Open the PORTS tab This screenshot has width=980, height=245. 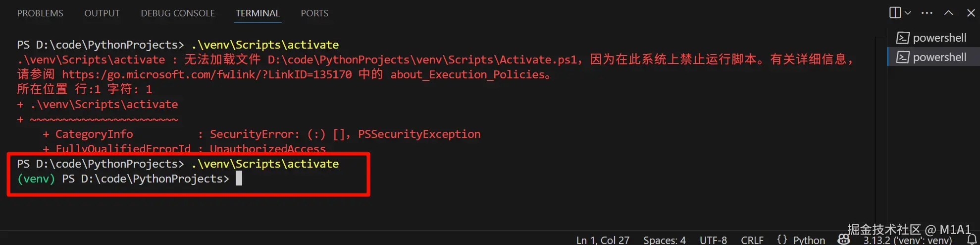click(x=314, y=13)
